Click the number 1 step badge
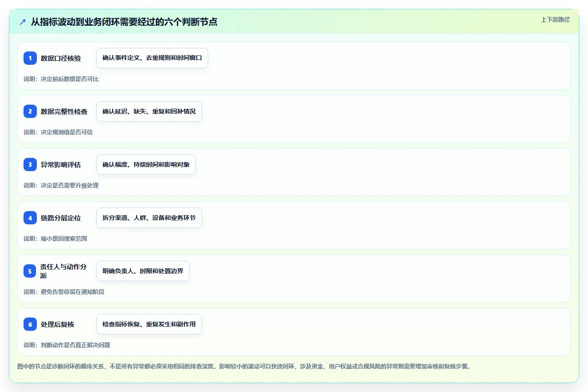Screen dimensions: 588x392 pos(30,58)
